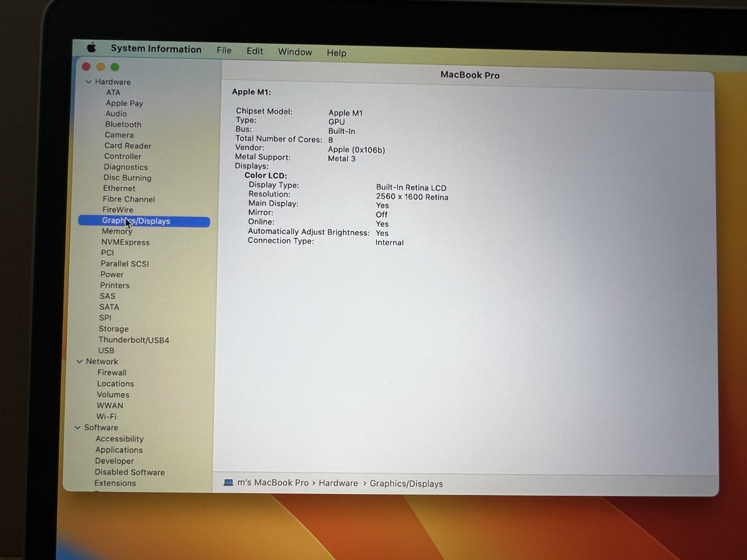This screenshot has width=747, height=560.
Task: Open the Window menu
Action: 295,52
